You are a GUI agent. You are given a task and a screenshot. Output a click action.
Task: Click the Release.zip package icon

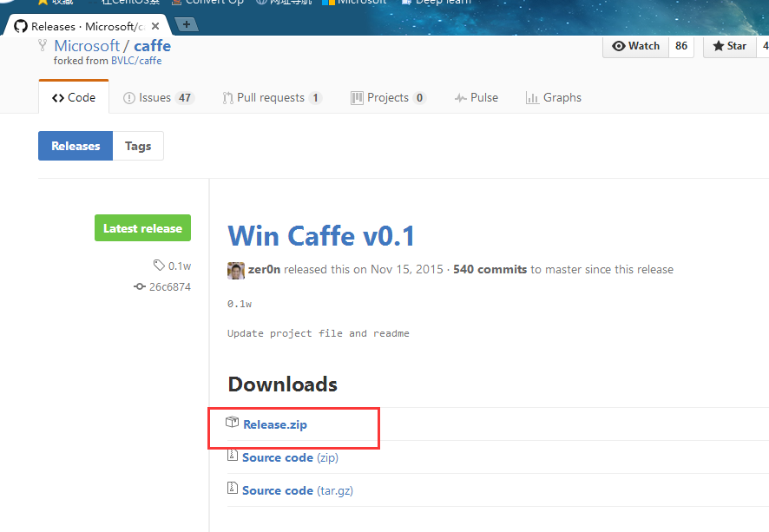[232, 422]
